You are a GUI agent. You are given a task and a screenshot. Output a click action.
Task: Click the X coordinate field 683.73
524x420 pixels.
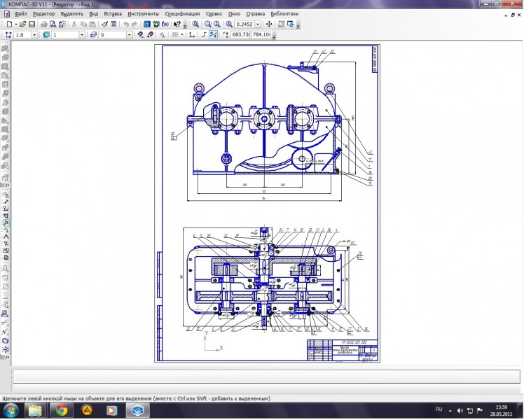point(240,35)
